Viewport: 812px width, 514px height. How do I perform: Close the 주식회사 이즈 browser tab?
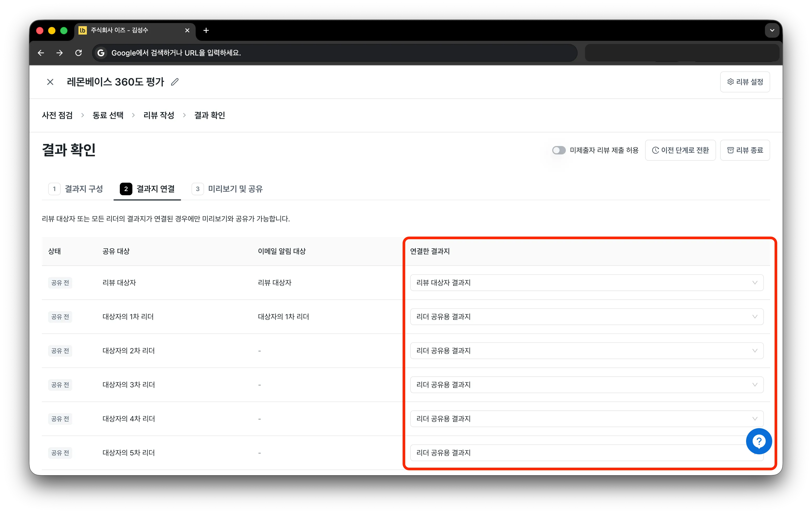click(x=187, y=30)
